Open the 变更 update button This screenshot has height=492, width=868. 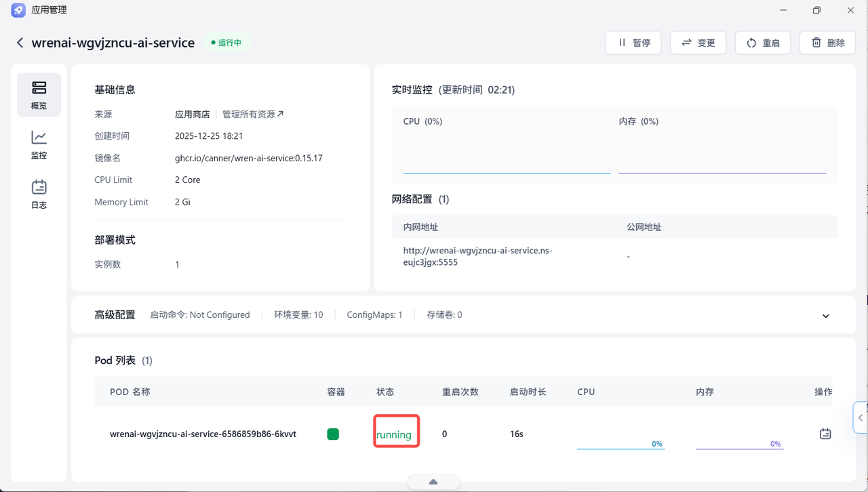[x=698, y=43]
